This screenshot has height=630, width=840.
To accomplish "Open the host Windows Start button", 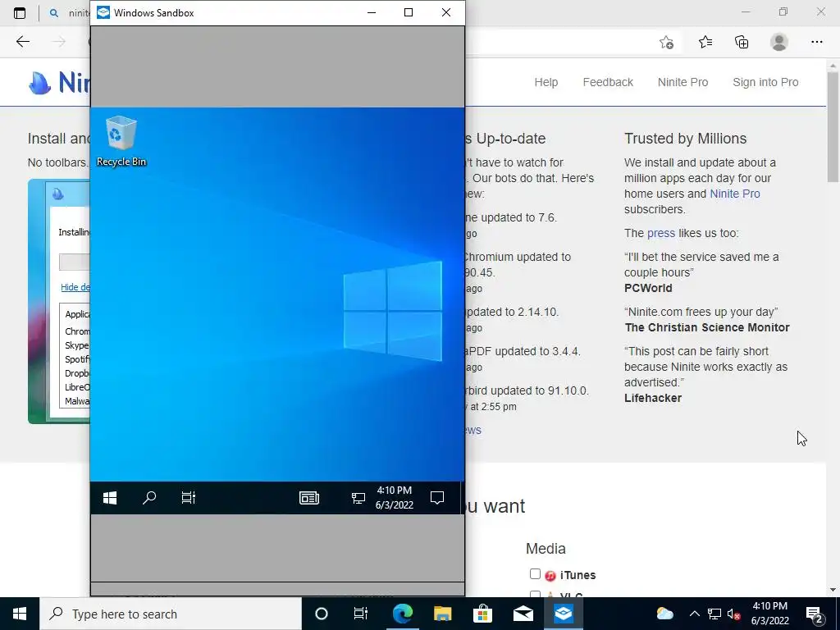I will click(x=20, y=614).
